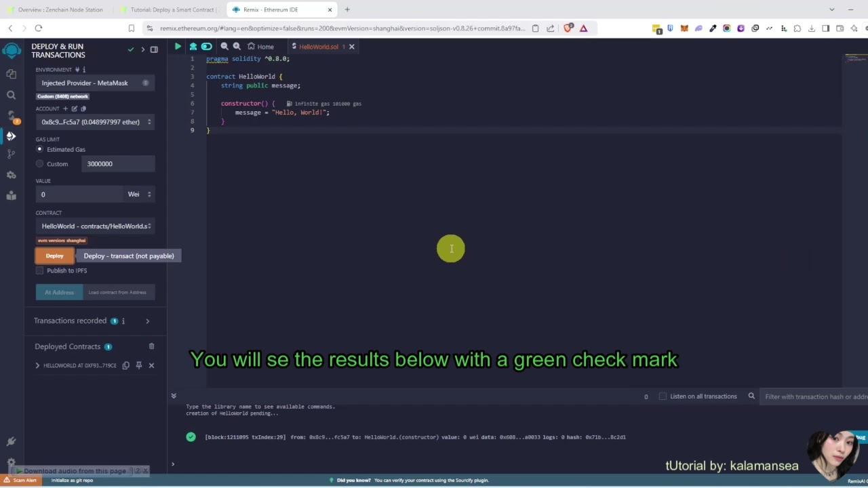
Task: Open the Learneth tutorials sidebar icon
Action: [x=11, y=196]
